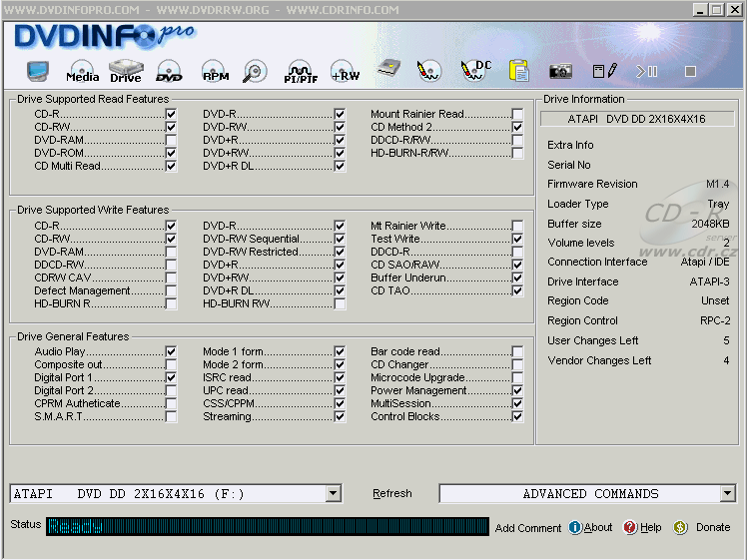Screen dimensions: 747x560
Task: Click the Vendor Changes Left label
Action: click(599, 360)
